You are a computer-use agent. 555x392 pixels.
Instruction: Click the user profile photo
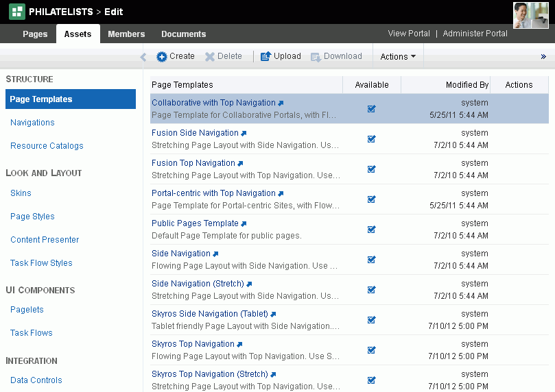point(530,15)
